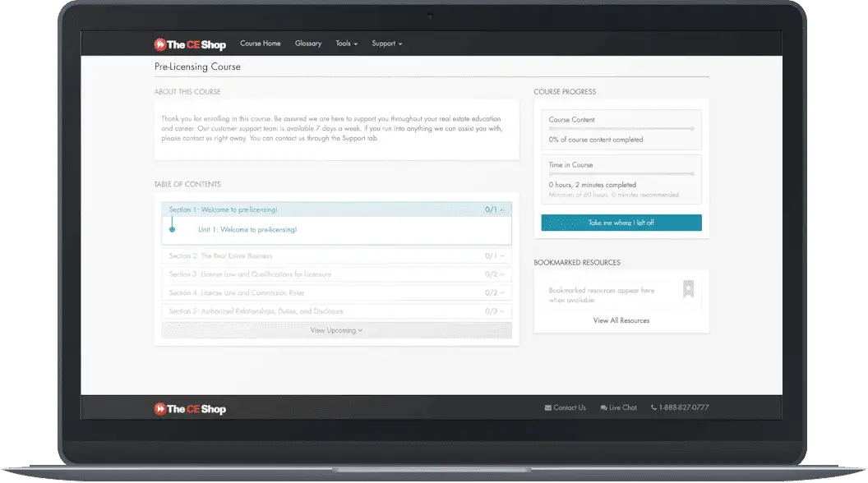This screenshot has width=868, height=483.
Task: Expand Section 4: License Law and Commission Rules
Action: tap(336, 293)
